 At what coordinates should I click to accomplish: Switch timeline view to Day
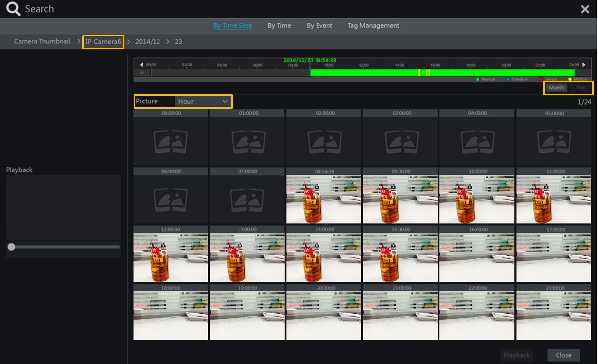[x=580, y=88]
